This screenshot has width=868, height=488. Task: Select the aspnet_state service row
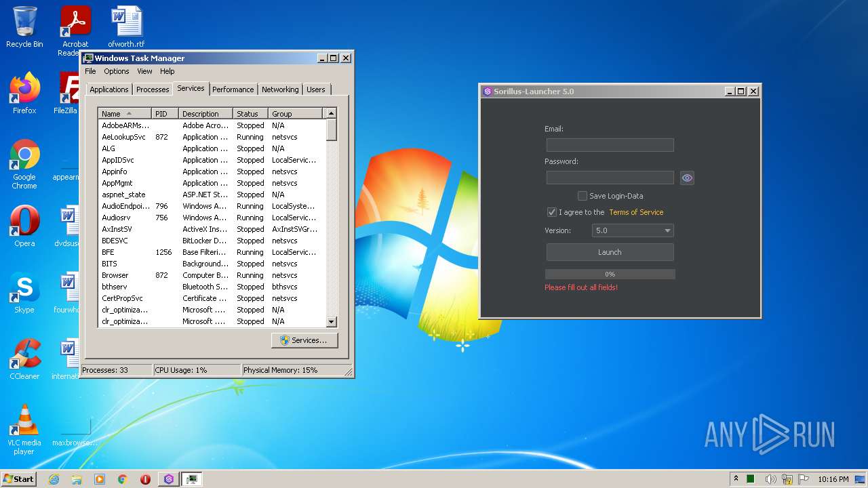(212, 195)
